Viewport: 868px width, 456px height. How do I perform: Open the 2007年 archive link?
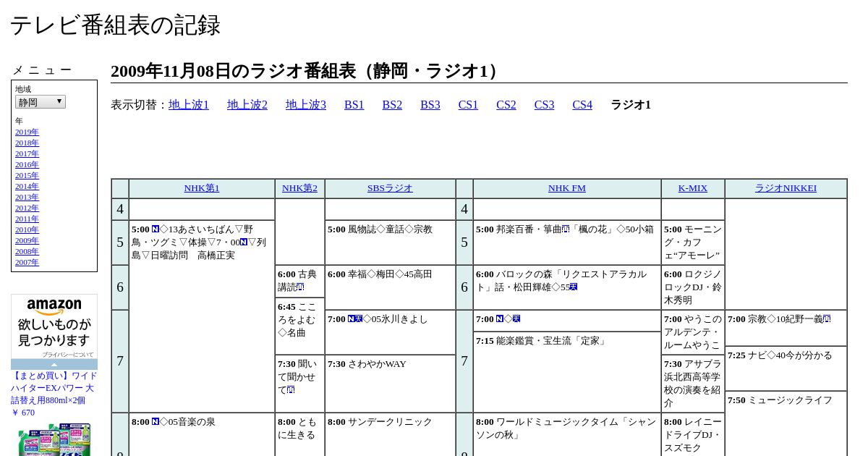(x=27, y=262)
